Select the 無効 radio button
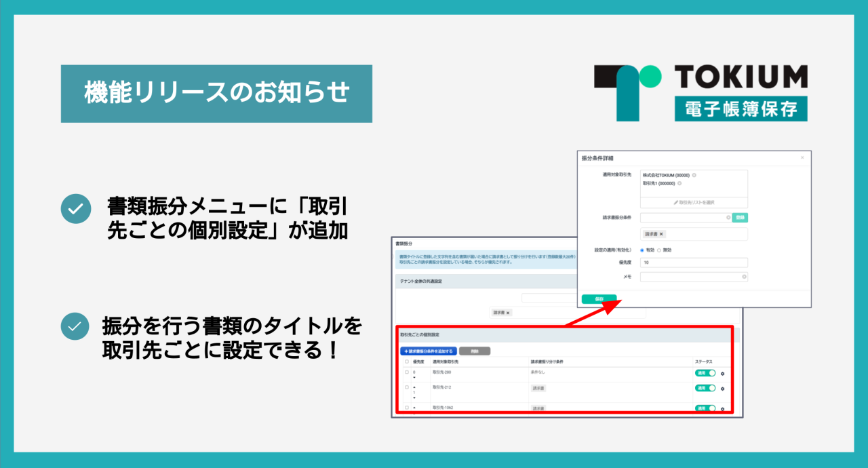 coord(658,250)
